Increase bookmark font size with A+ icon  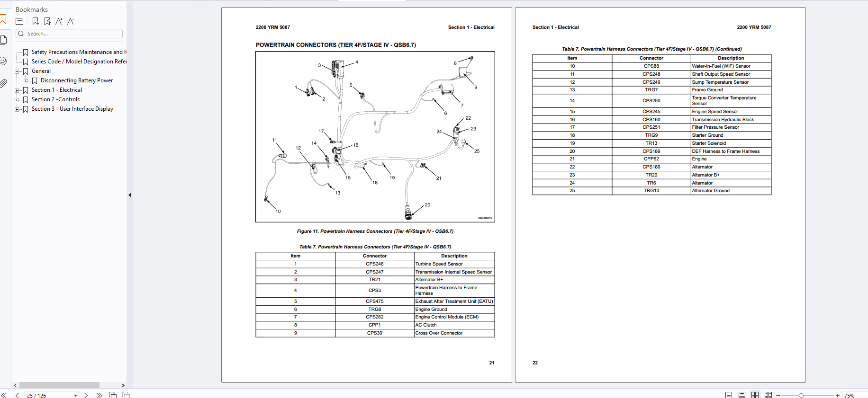pyautogui.click(x=59, y=21)
